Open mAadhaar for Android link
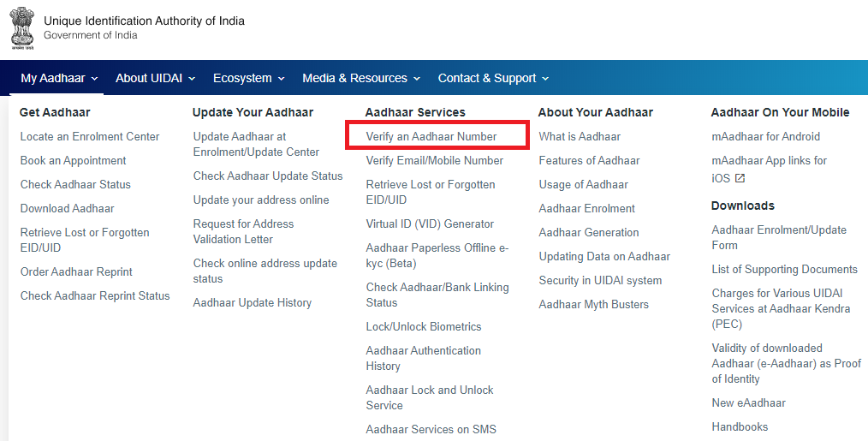This screenshot has width=868, height=447. tap(765, 136)
